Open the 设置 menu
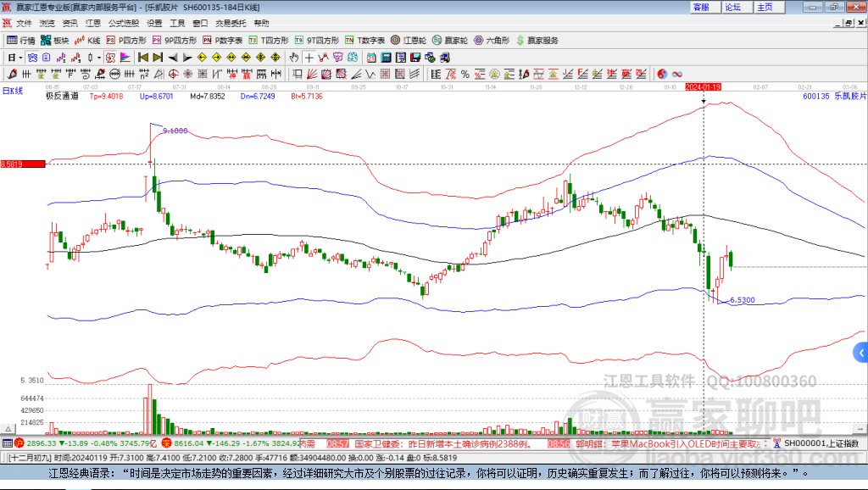Viewport: 868px width, 490px height. pos(154,23)
